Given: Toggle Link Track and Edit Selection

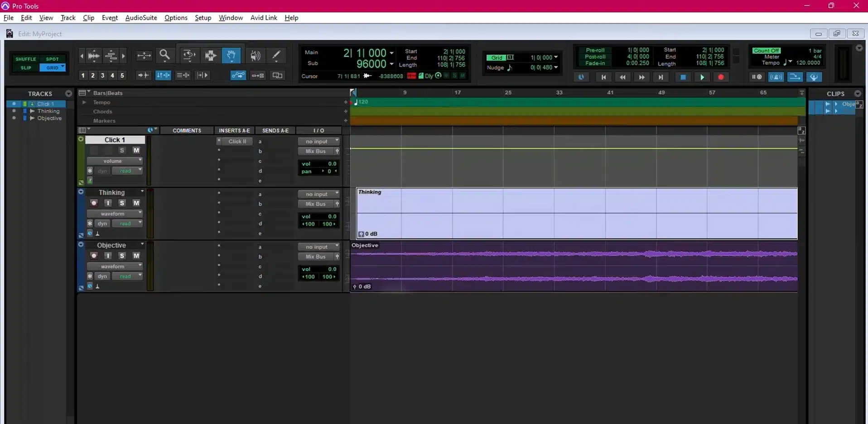Looking at the screenshot, I should point(183,76).
